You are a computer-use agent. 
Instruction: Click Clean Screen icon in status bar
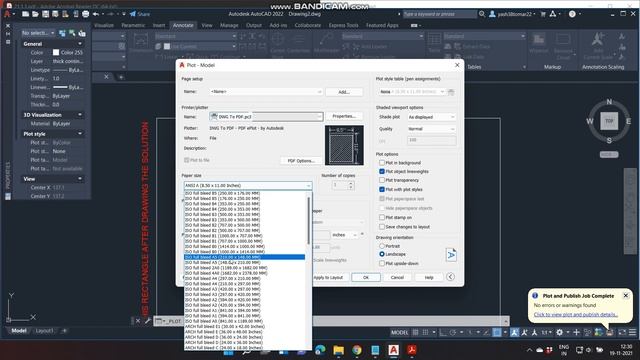pyautogui.click(x=622, y=332)
